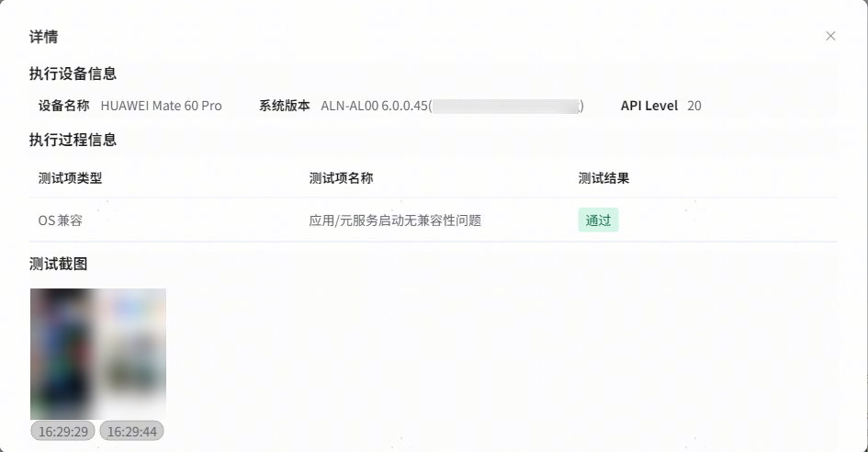Close the 详情 dialog
The image size is (868, 452).
[830, 36]
